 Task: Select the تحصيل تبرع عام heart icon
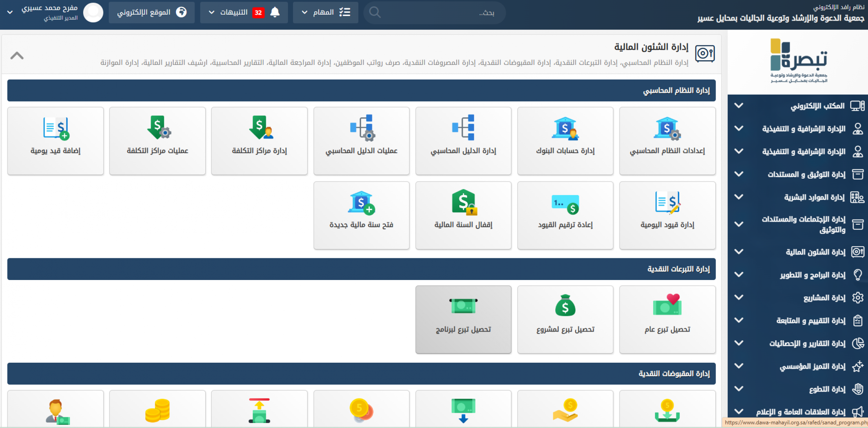pos(667,305)
